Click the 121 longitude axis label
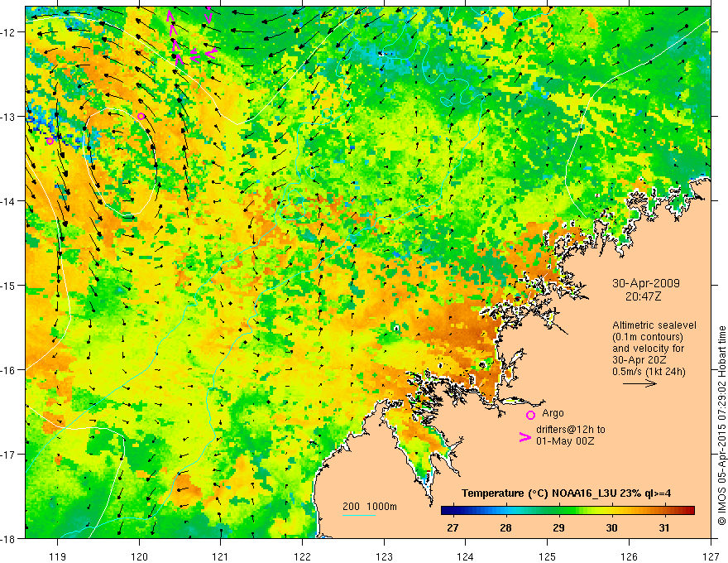 [x=221, y=556]
